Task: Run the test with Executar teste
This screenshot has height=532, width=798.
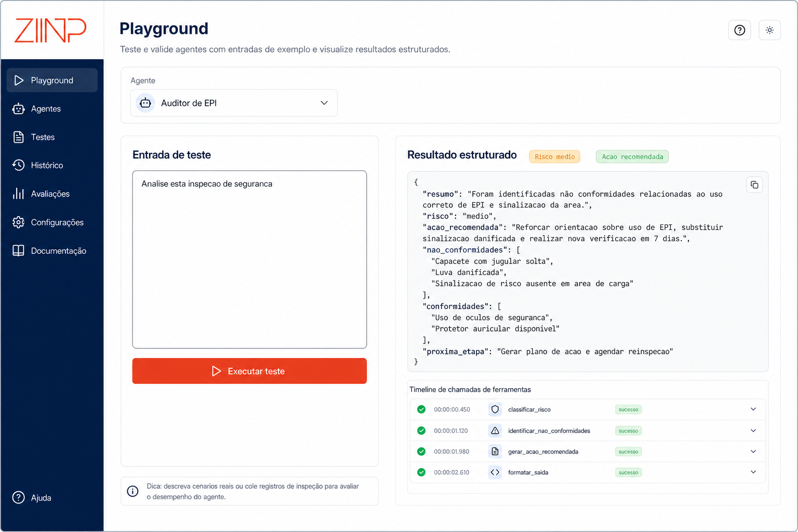Action: coord(249,371)
